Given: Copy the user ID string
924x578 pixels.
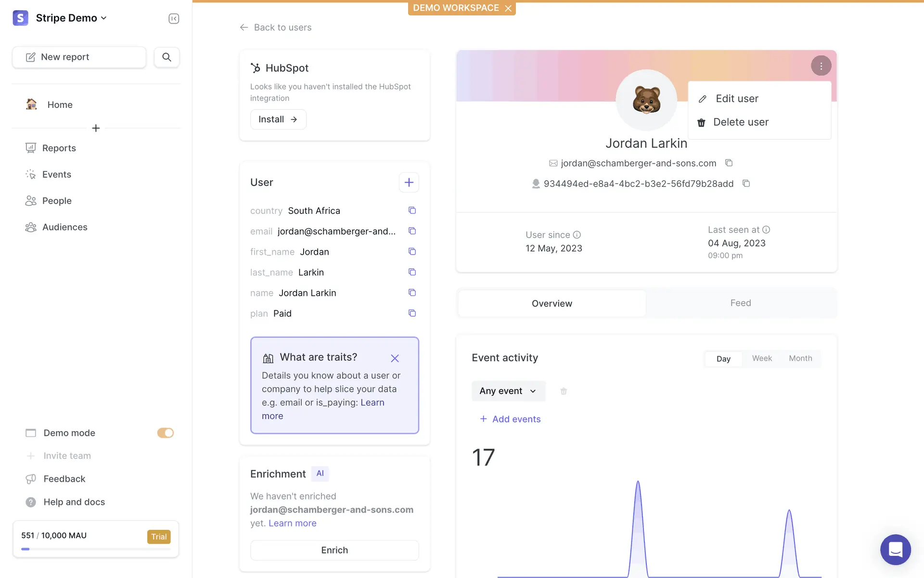Looking at the screenshot, I should pyautogui.click(x=746, y=184).
